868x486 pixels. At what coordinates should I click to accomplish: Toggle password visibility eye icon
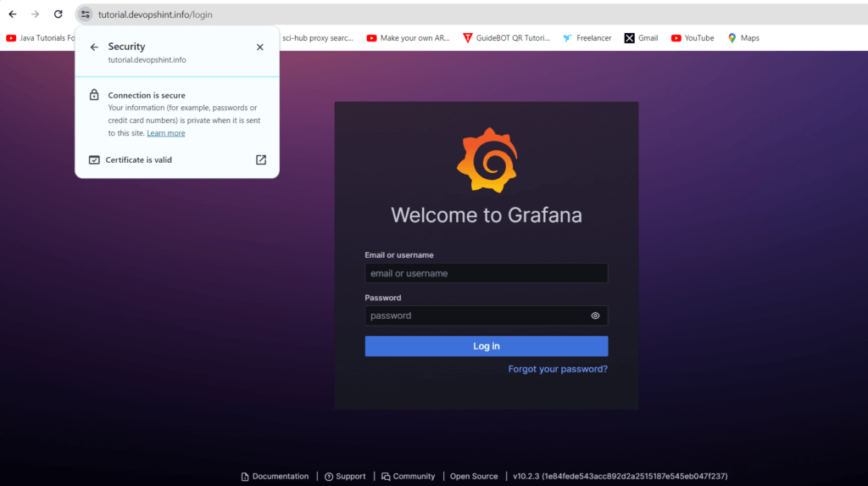pos(595,316)
